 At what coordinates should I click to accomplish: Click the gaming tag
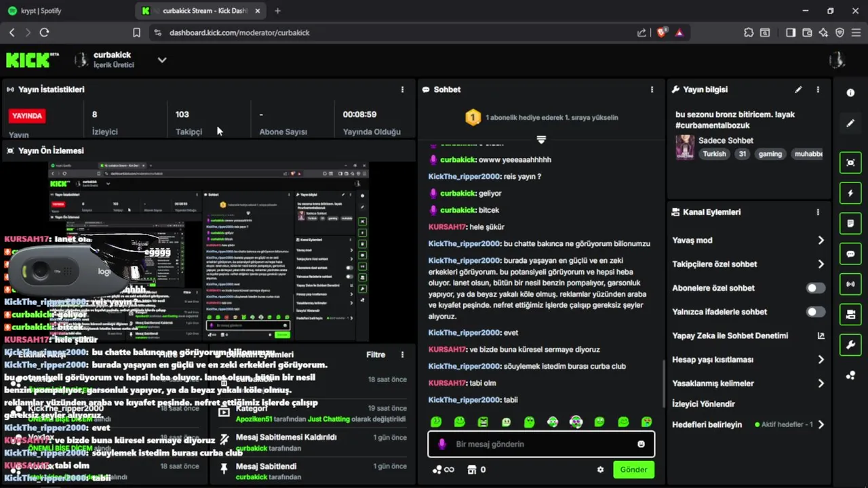(x=770, y=154)
